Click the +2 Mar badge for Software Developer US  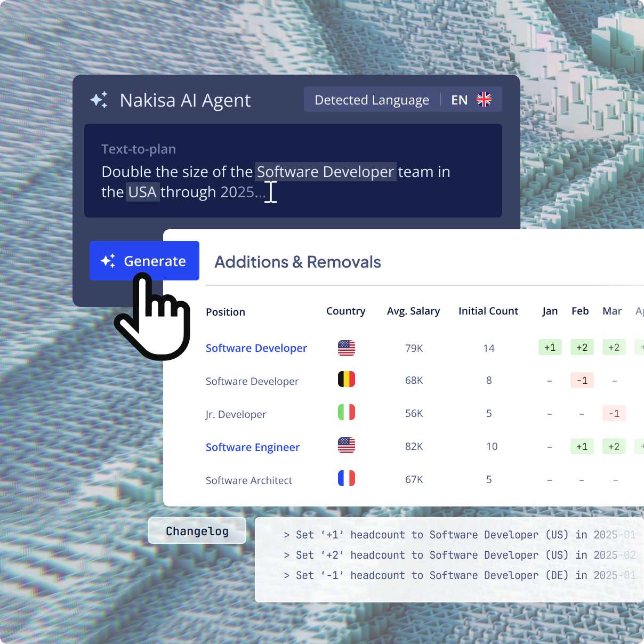click(x=614, y=348)
